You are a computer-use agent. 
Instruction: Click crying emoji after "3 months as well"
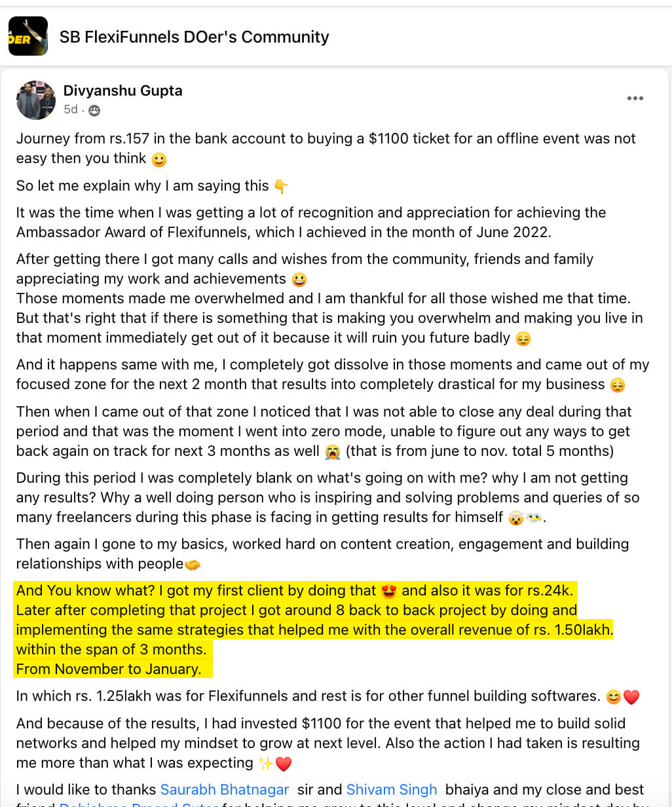(332, 452)
